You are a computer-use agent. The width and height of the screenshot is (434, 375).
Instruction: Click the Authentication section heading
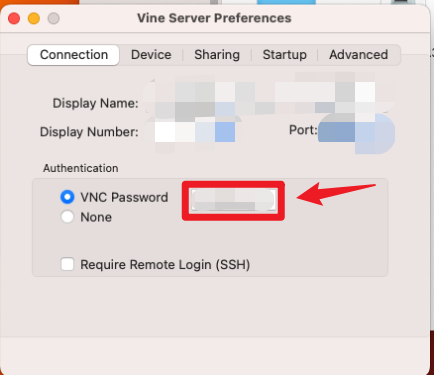pyautogui.click(x=81, y=168)
